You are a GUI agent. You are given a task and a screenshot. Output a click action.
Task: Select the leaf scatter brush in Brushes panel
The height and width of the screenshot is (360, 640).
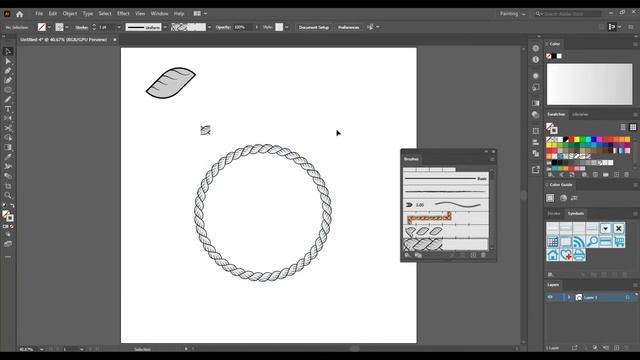pyautogui.click(x=445, y=231)
